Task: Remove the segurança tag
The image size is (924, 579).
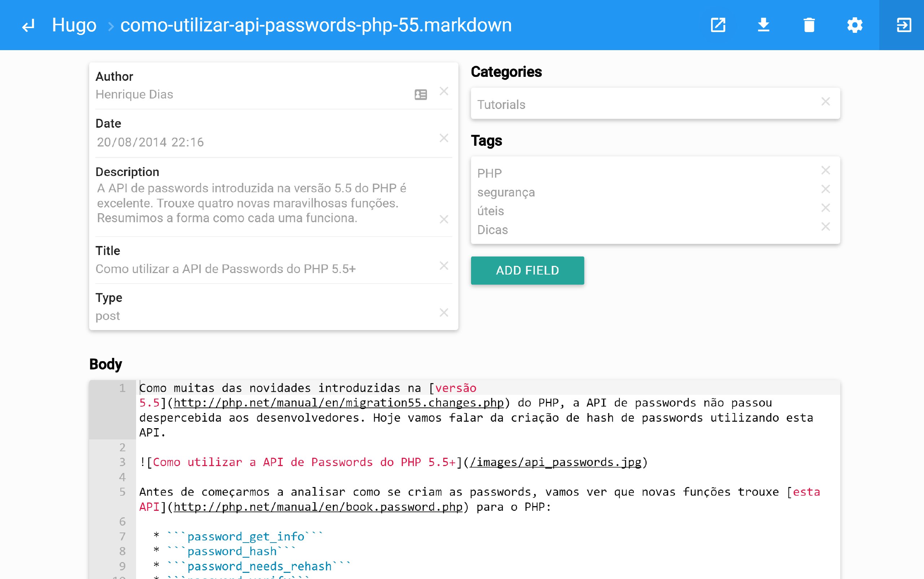Action: pyautogui.click(x=825, y=189)
